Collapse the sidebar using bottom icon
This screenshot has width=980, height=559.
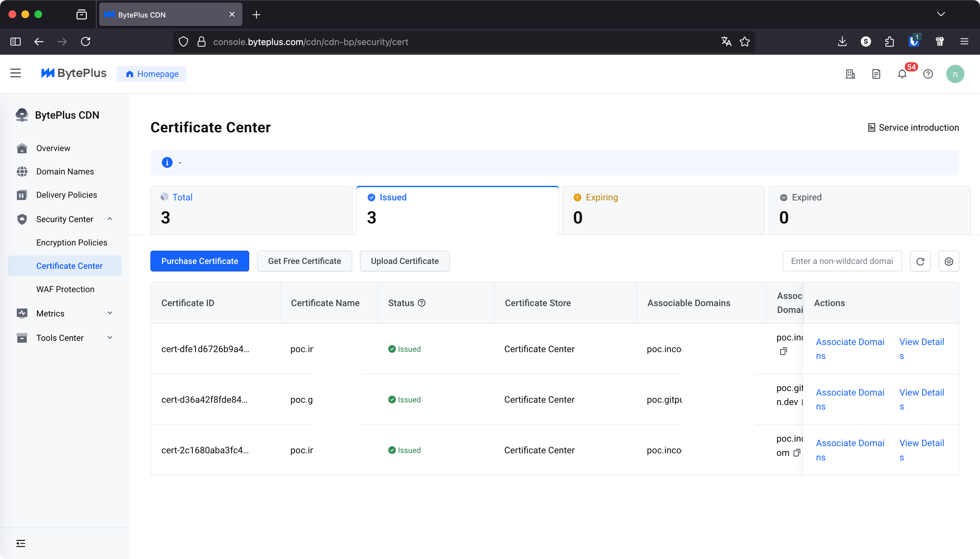click(x=21, y=543)
